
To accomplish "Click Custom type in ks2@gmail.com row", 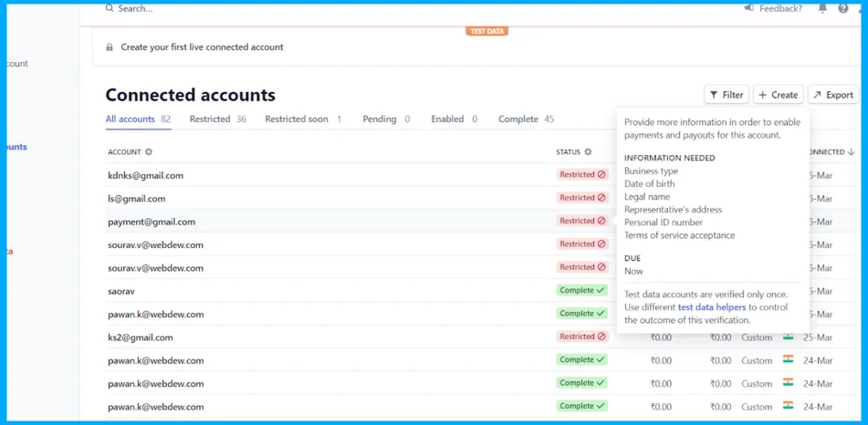I will click(x=757, y=337).
